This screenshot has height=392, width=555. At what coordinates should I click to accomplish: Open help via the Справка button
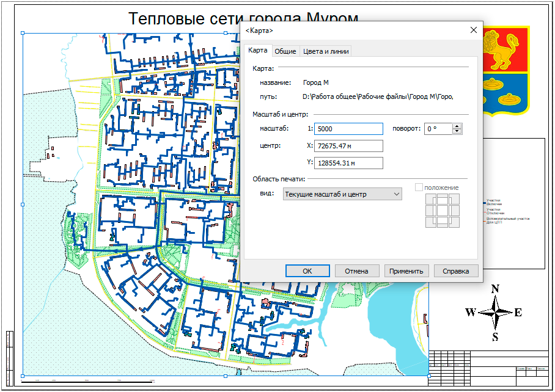456,271
